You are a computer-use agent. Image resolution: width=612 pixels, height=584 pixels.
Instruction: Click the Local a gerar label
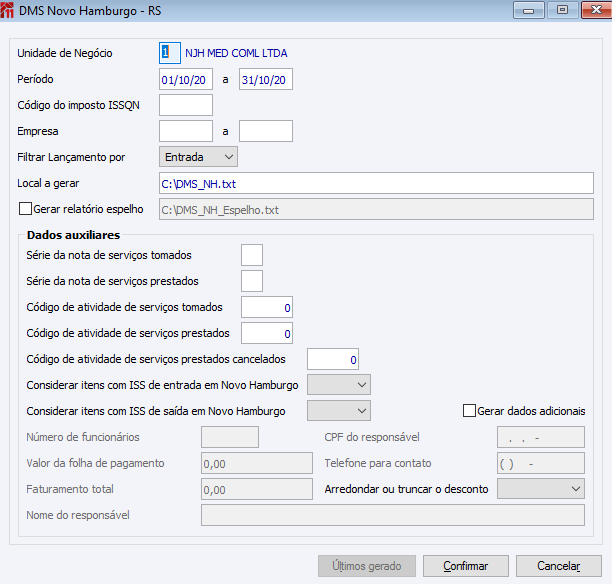(x=48, y=183)
